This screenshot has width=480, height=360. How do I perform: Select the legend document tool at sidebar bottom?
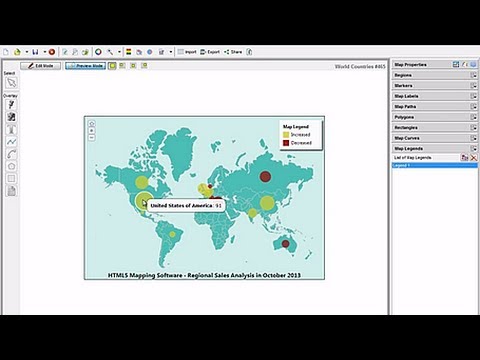pos(12,191)
